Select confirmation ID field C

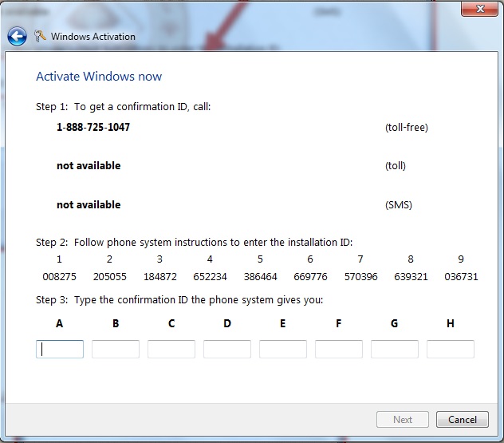[x=171, y=349]
